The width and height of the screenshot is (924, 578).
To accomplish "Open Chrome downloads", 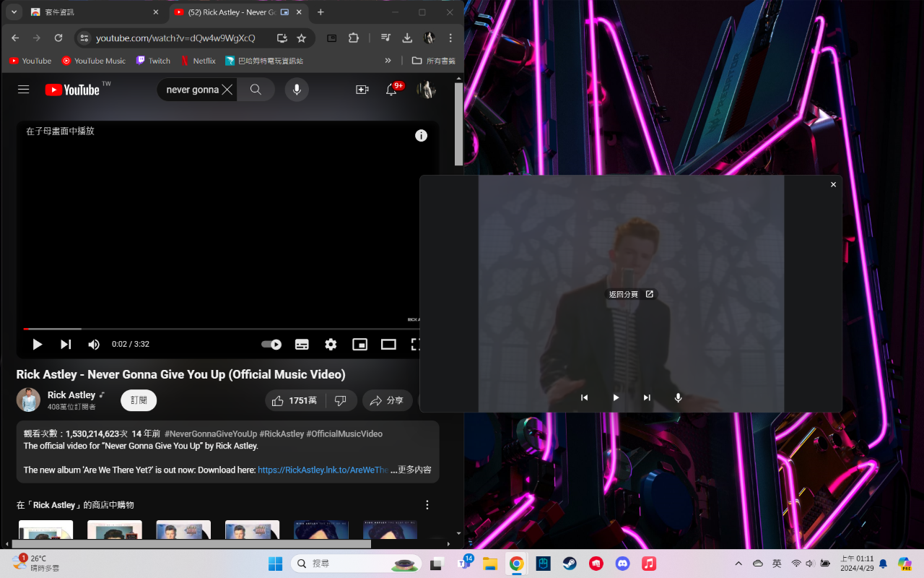I will 407,38.
